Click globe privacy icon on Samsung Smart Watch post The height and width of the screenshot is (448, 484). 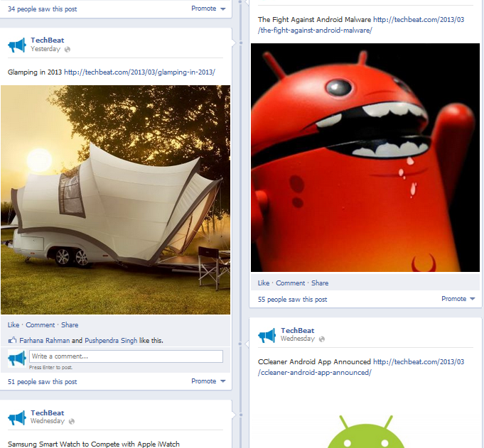[x=72, y=422]
